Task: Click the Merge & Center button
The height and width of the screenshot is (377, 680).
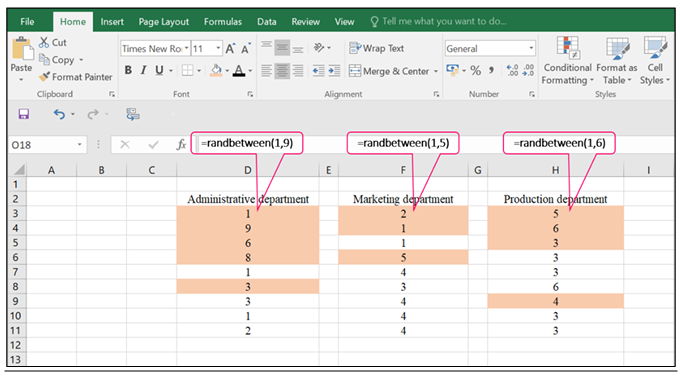Action: coord(389,71)
